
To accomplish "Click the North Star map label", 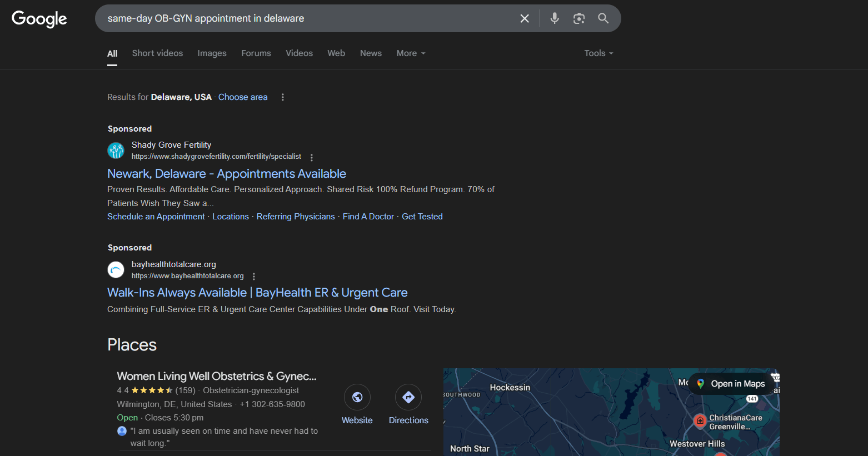I will pyautogui.click(x=470, y=449).
